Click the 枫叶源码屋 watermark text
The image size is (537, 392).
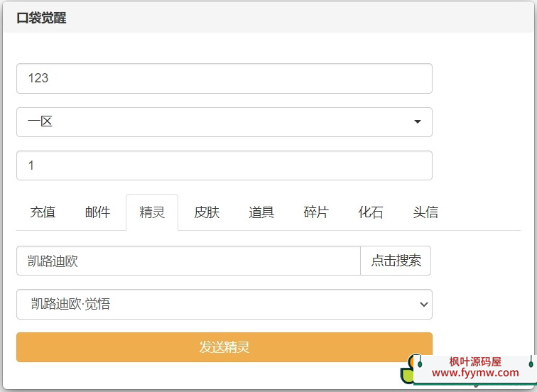point(475,361)
